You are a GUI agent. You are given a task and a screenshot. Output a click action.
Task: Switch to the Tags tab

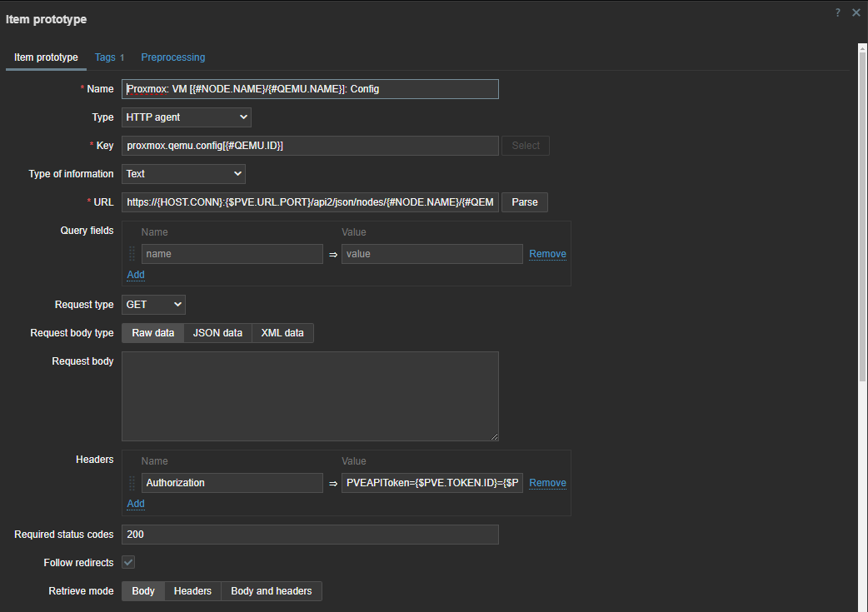[x=109, y=57]
